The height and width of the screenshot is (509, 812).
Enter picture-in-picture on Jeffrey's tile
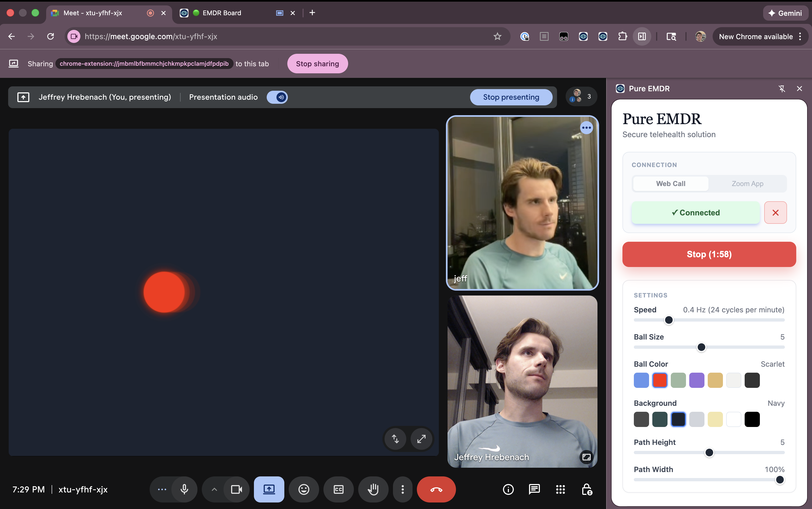tap(586, 457)
